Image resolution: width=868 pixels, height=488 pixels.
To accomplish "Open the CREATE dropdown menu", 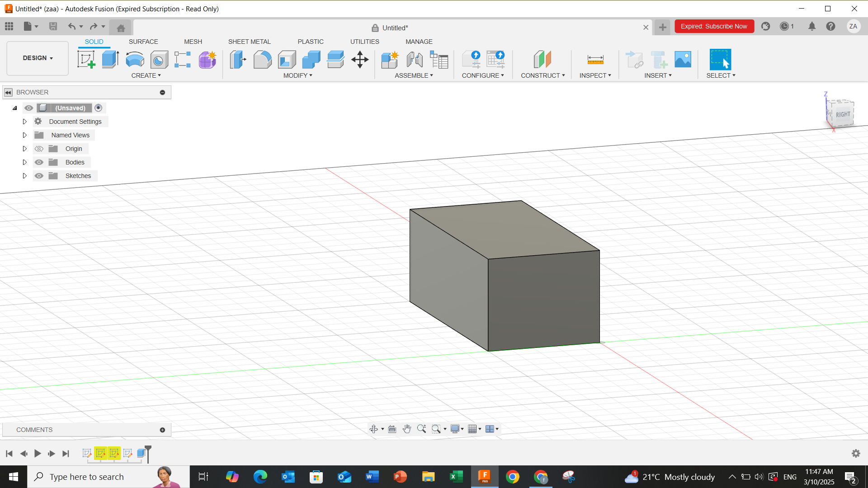I will point(146,75).
